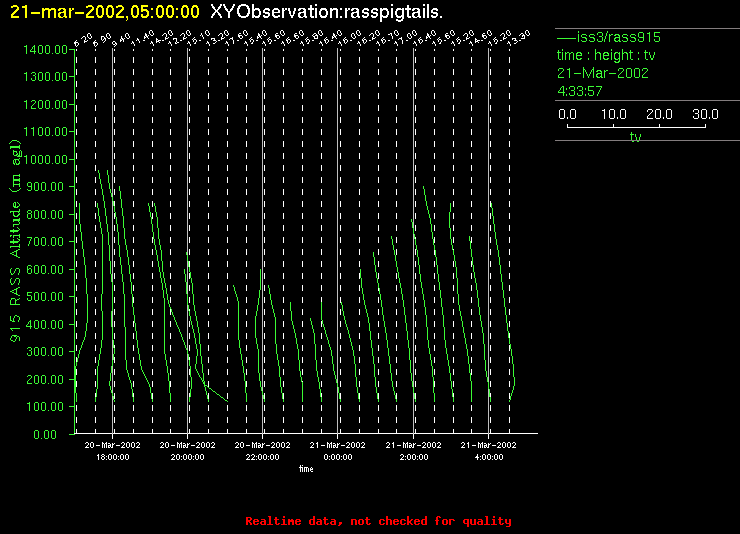Click the "0:00:00" time axis label
The width and height of the screenshot is (740, 534).
338,457
